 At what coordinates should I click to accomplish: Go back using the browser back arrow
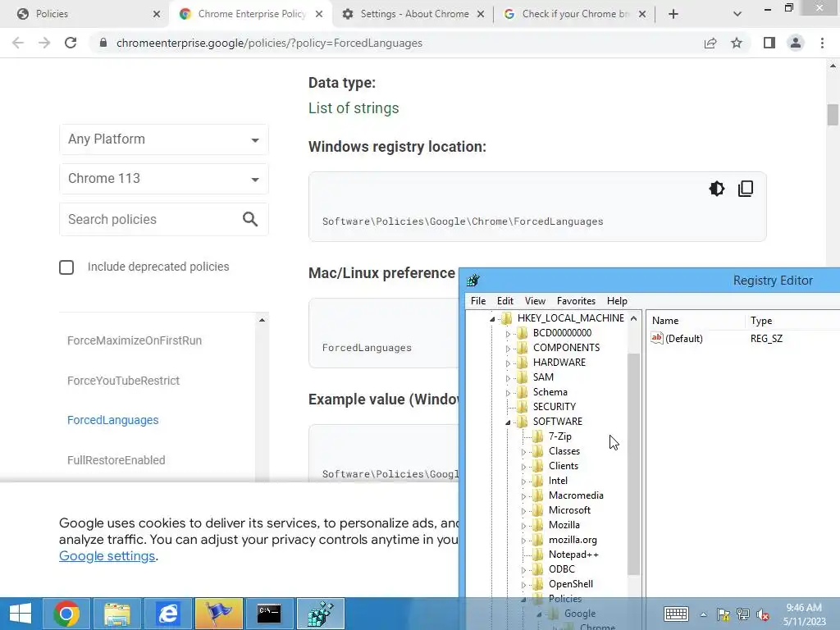[18, 43]
